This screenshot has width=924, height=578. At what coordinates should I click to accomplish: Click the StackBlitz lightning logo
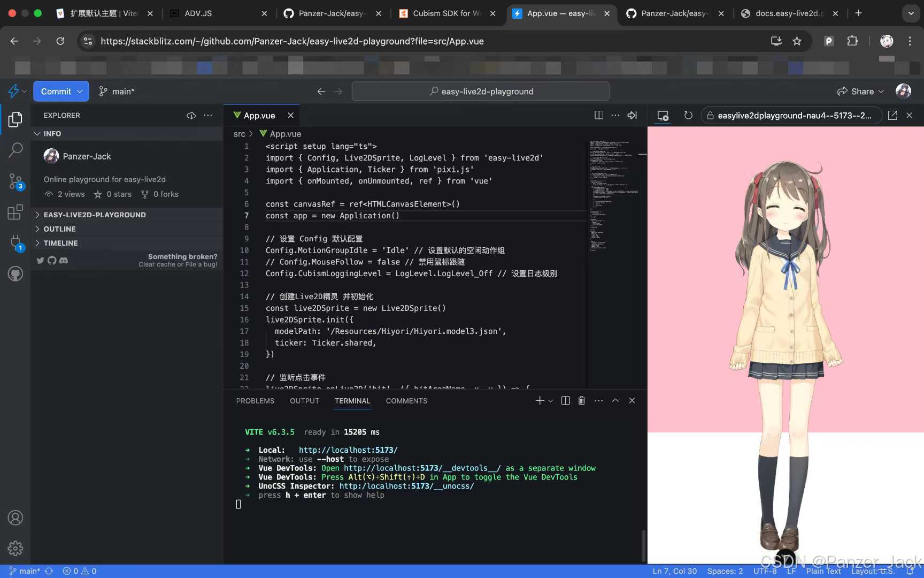pos(14,91)
